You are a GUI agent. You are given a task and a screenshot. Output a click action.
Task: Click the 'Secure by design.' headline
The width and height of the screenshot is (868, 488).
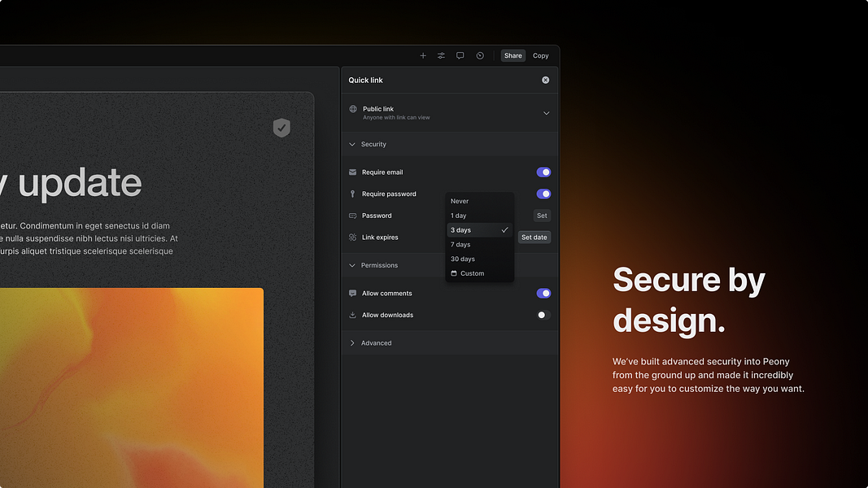point(689,299)
